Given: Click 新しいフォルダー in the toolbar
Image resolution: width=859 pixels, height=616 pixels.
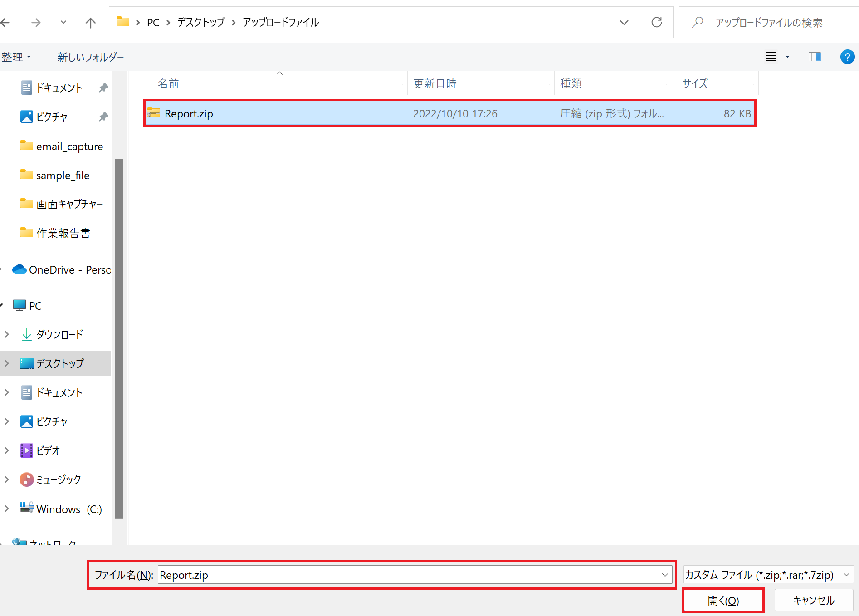Looking at the screenshot, I should (90, 57).
